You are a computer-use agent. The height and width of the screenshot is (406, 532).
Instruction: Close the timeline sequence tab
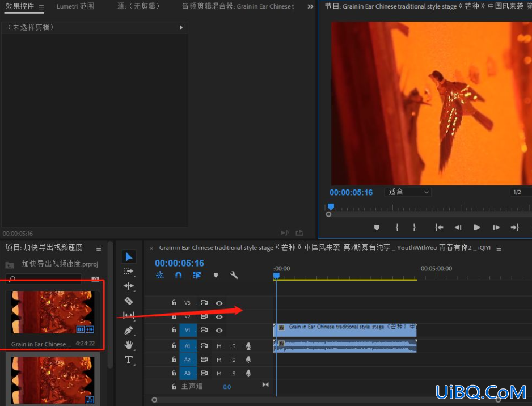pyautogui.click(x=151, y=248)
